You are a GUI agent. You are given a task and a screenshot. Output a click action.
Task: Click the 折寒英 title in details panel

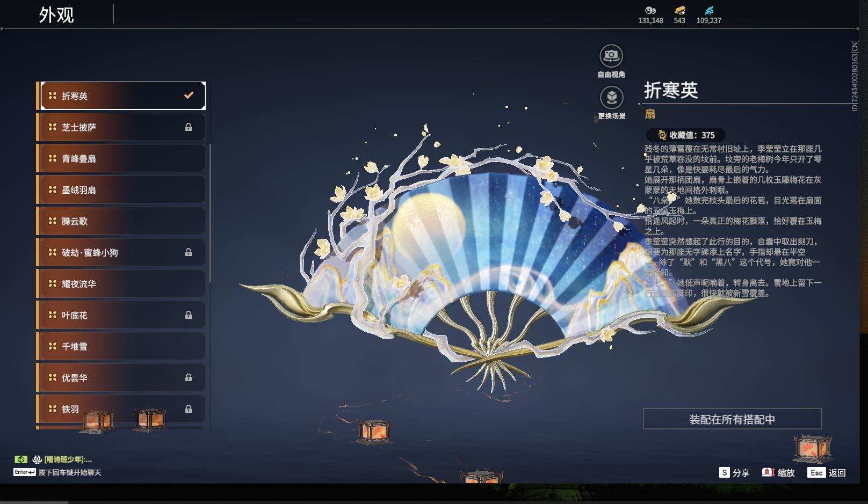click(671, 90)
